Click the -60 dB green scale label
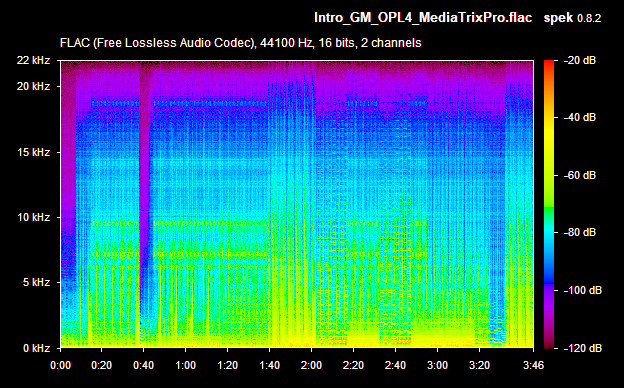This screenshot has height=388, width=624. click(580, 175)
